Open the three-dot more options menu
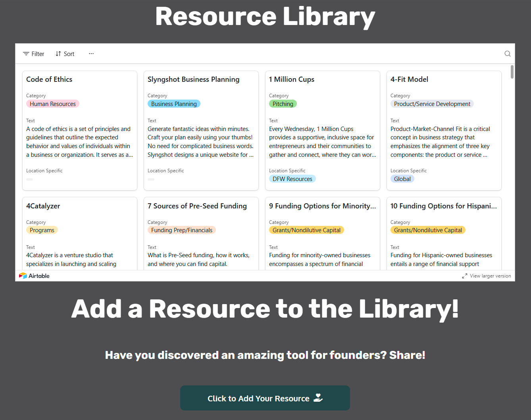The width and height of the screenshot is (531, 420). click(91, 54)
